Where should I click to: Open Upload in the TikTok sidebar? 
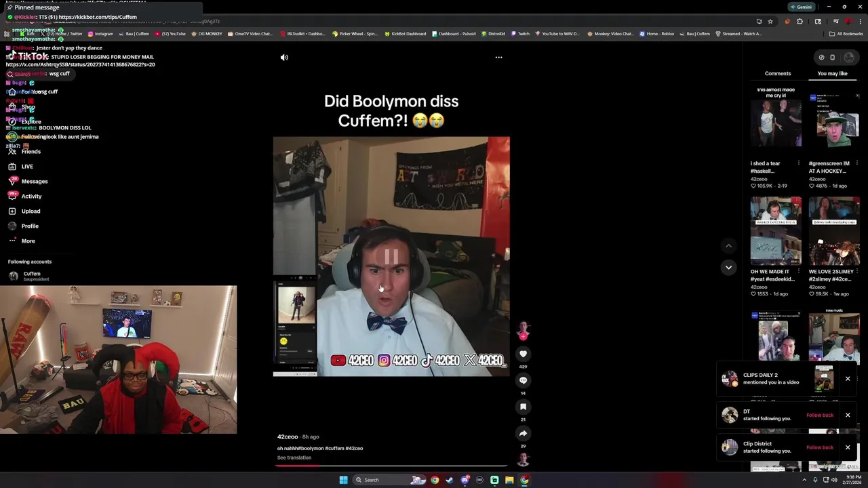click(24, 211)
